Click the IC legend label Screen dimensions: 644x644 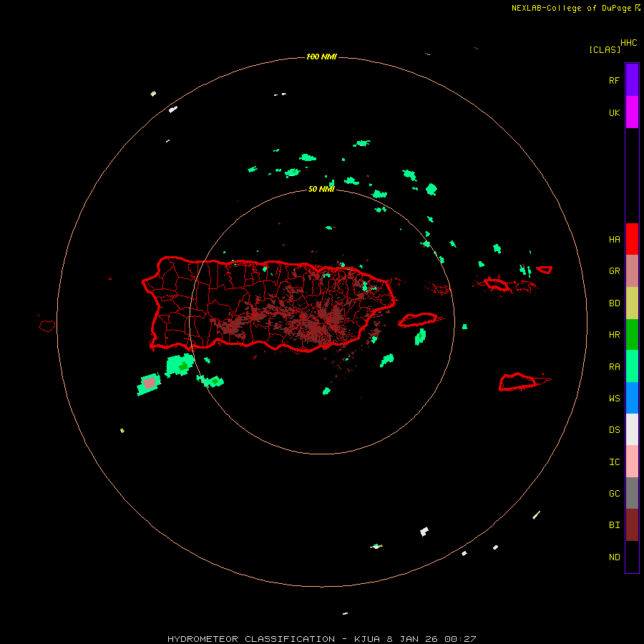614,462
